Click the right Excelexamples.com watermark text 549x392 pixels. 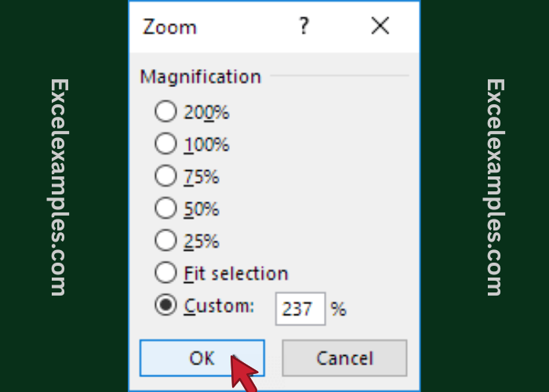point(494,187)
